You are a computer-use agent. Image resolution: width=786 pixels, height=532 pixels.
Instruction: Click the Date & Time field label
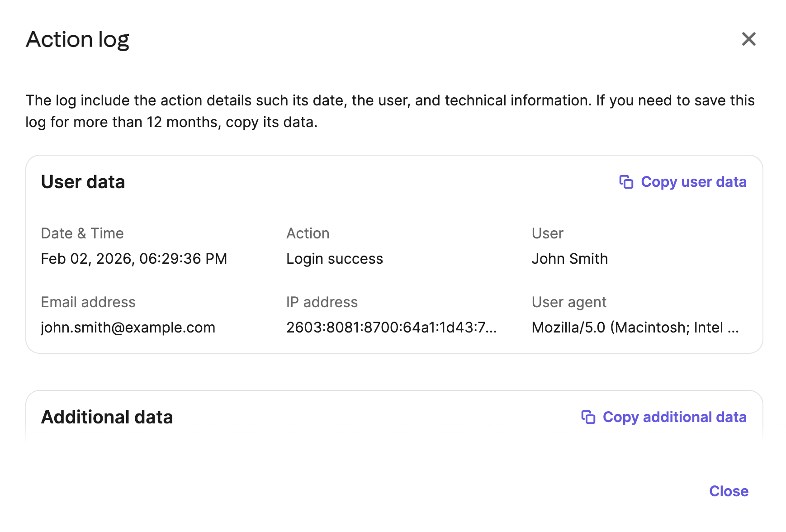82,233
